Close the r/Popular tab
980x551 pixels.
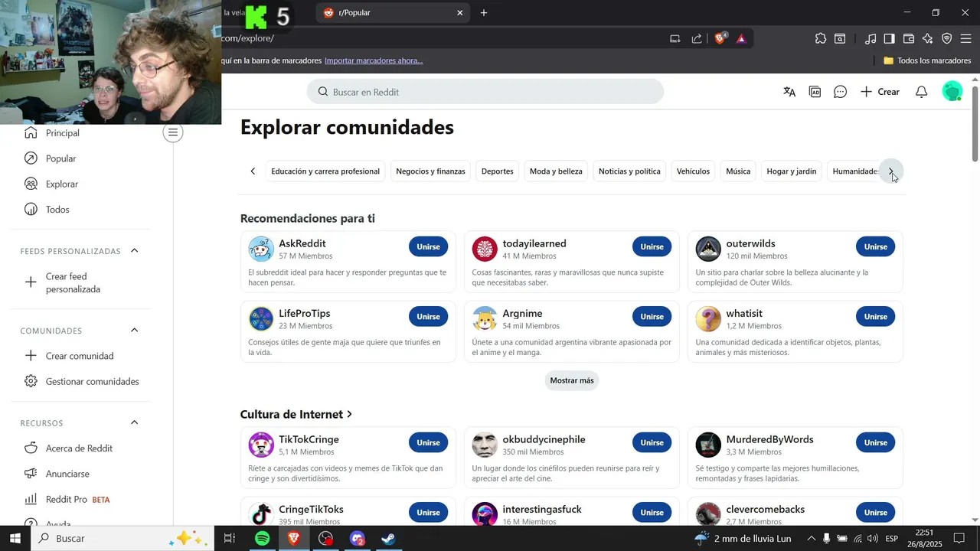click(460, 13)
